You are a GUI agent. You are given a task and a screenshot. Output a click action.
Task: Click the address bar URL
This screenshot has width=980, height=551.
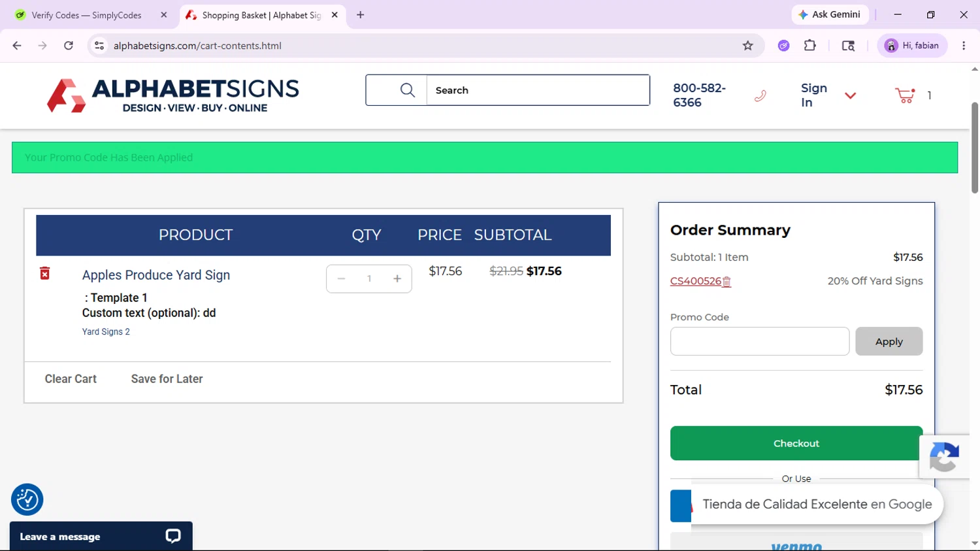coord(197,46)
